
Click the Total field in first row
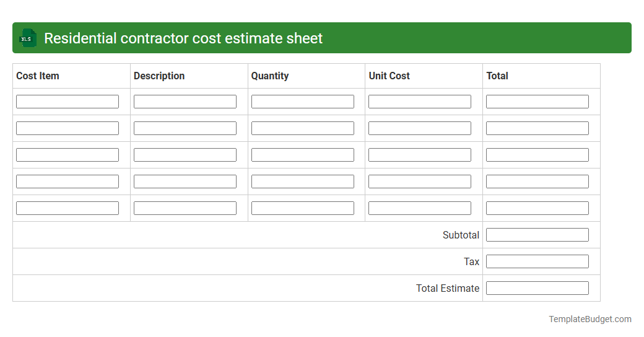537,102
